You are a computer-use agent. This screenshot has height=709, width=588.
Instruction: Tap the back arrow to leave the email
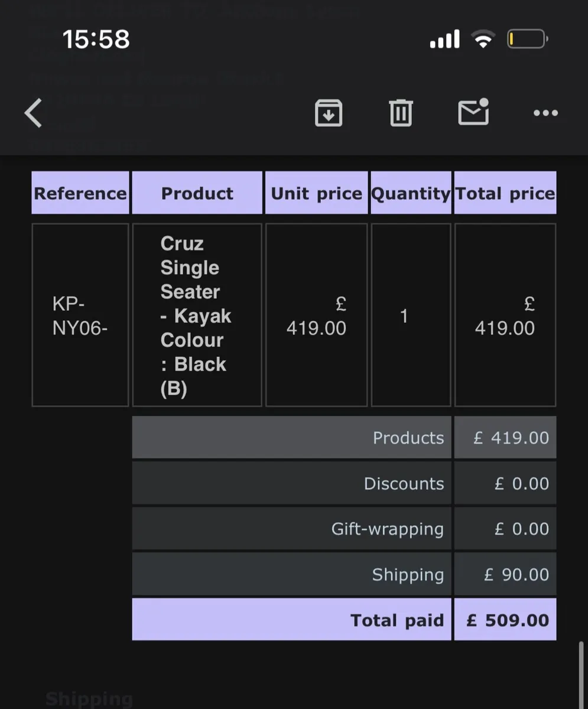[34, 112]
